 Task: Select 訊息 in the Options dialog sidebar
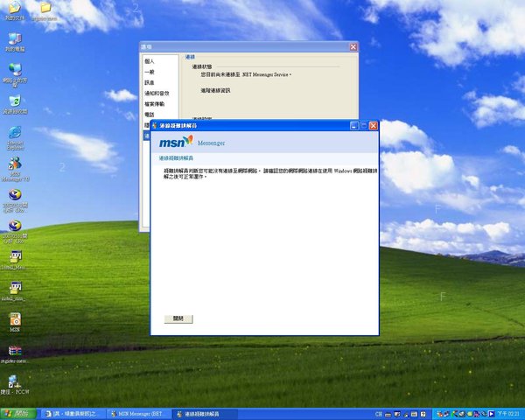(x=150, y=83)
